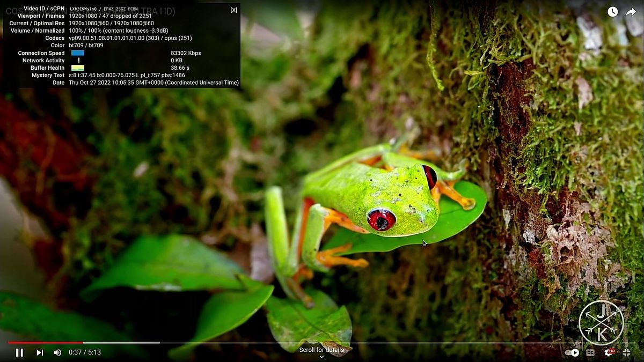Click the Network Activity 0 KB value
Screen dimensions: 644x362
(x=177, y=61)
